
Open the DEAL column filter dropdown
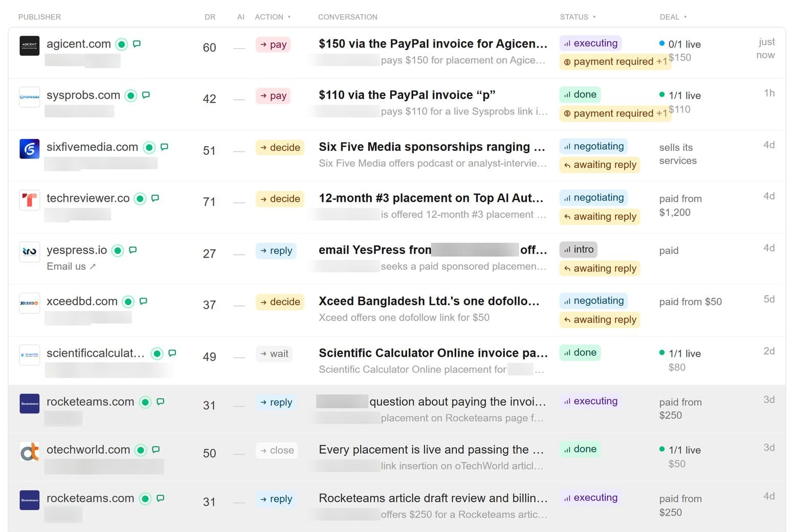[673, 17]
